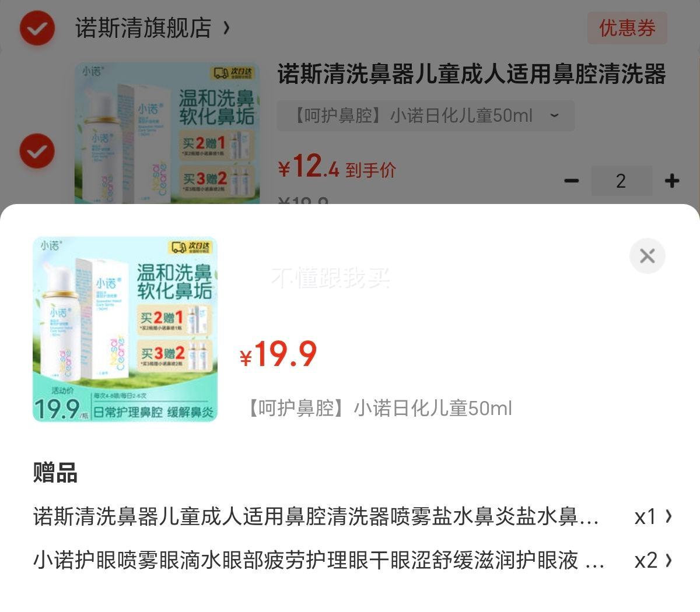Uncheck the 诺斯清旗舰店 store checkbox
Screen dimensions: 700x612
click(37, 28)
